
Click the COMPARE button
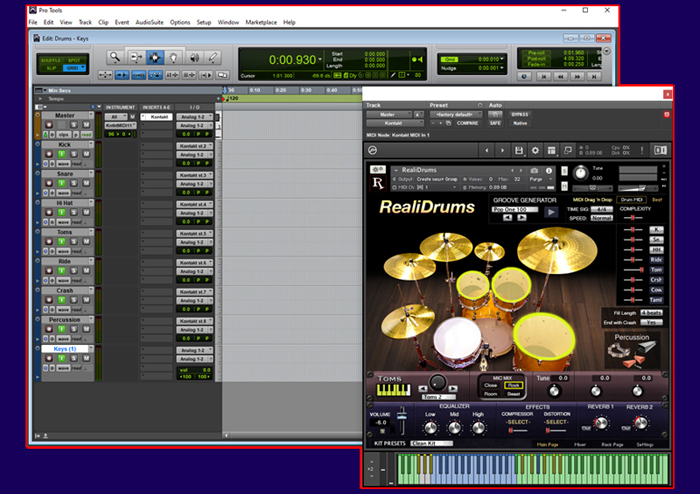(x=465, y=123)
